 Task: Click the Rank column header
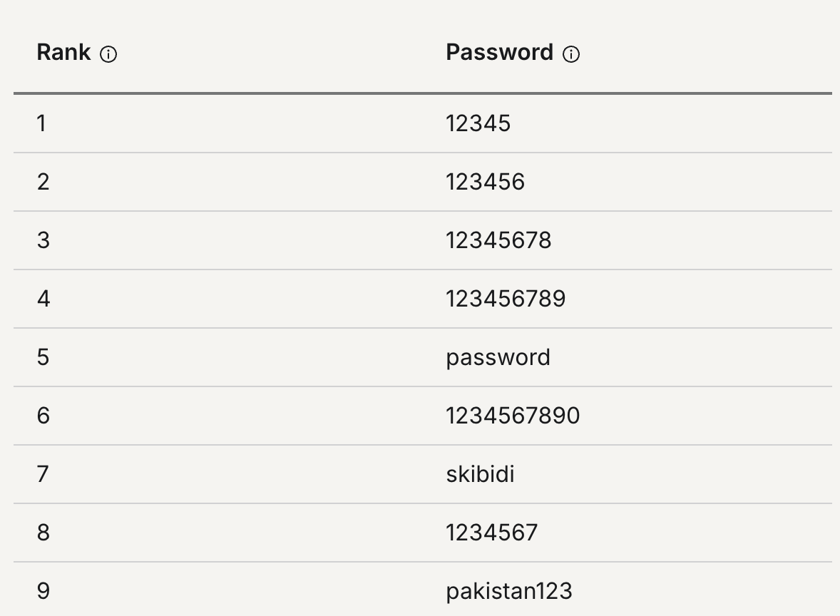[63, 53]
